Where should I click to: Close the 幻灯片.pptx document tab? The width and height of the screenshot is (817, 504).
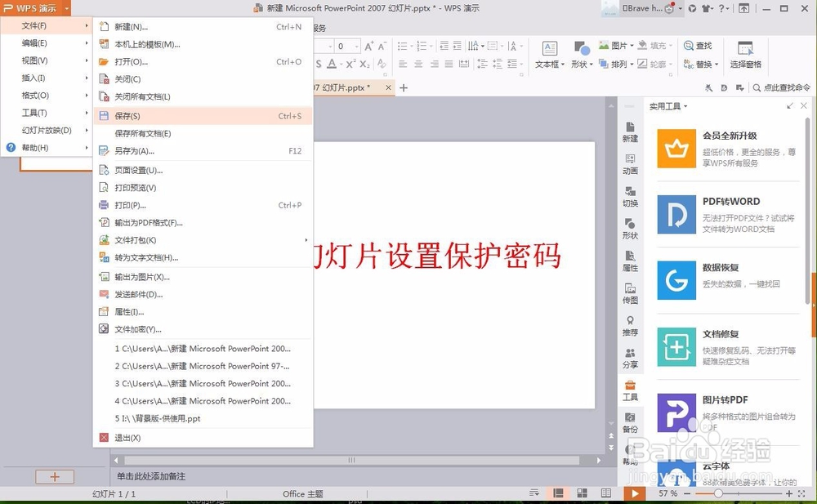tap(388, 87)
